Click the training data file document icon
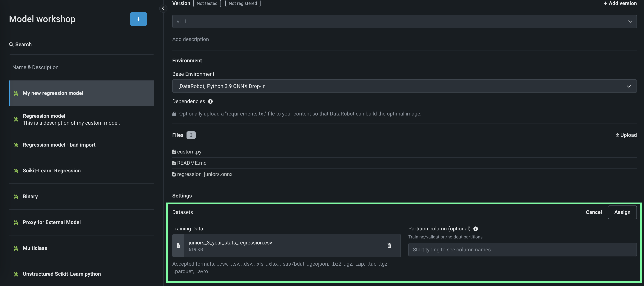The image size is (644, 286). 178,245
